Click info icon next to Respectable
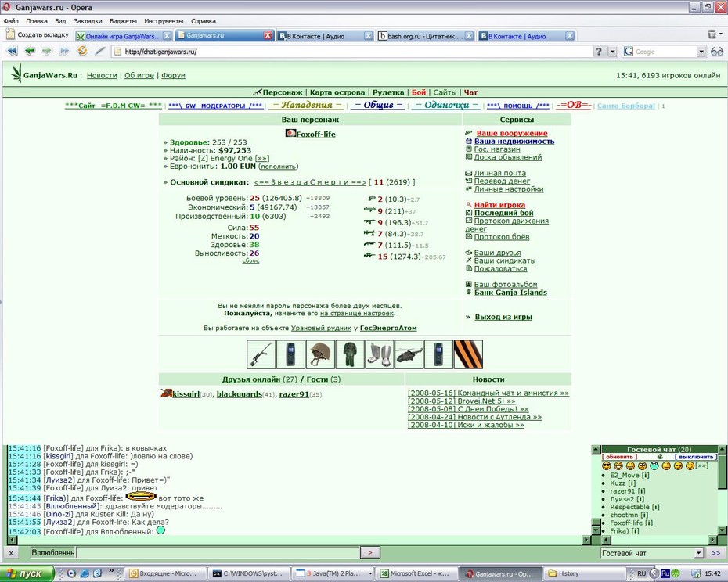Image resolution: width=728 pixels, height=582 pixels. (x=655, y=507)
